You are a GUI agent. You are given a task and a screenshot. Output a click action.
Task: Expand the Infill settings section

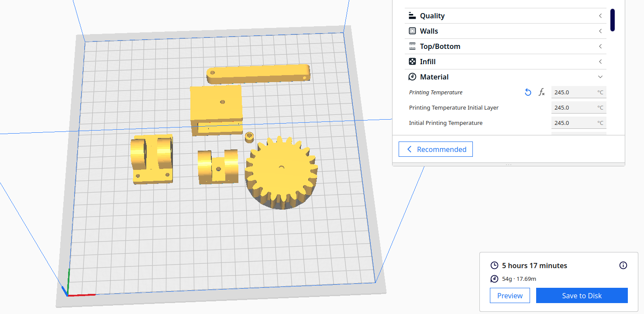click(505, 62)
